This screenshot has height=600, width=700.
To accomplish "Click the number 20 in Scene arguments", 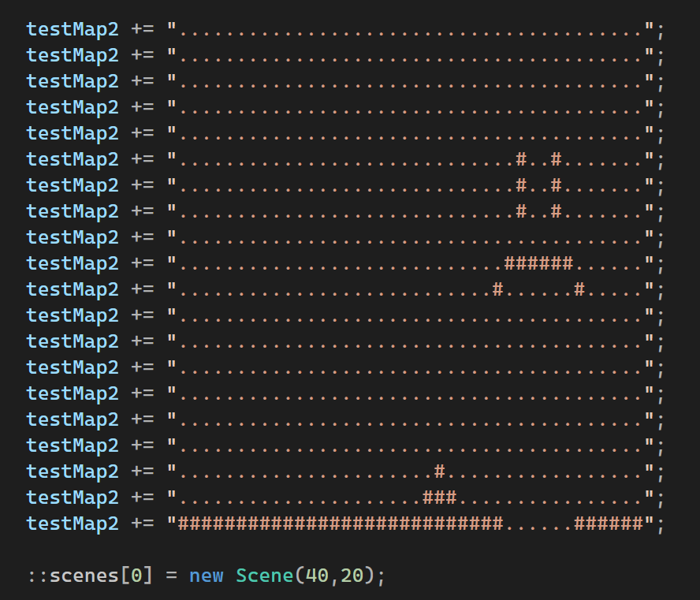I will 352,576.
